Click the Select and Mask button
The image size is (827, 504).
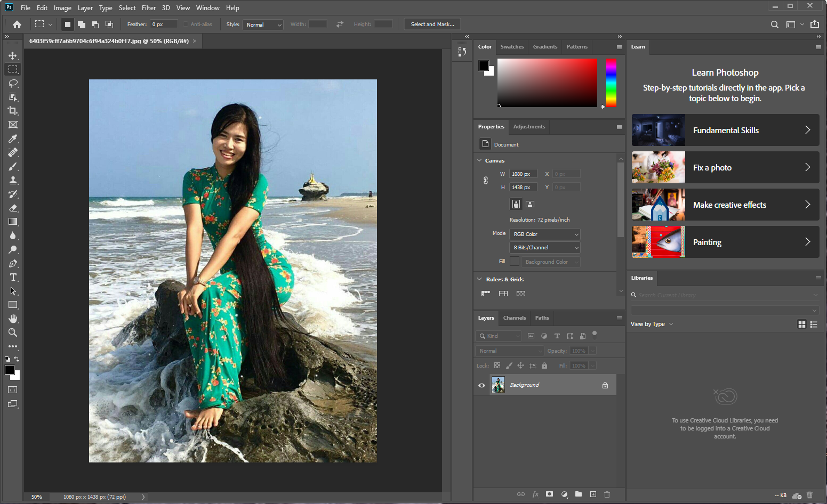tap(432, 24)
